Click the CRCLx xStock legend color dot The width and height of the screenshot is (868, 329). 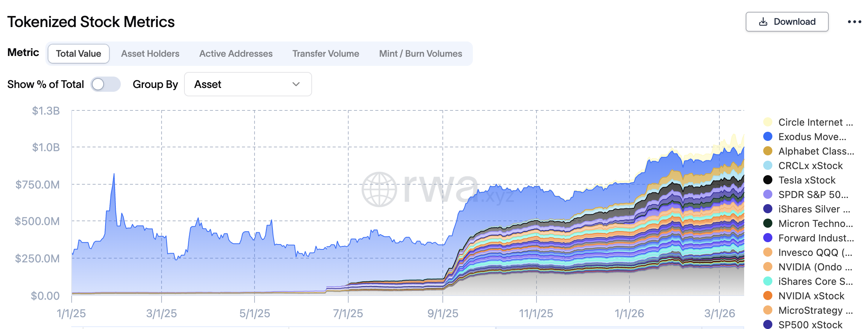[768, 166]
